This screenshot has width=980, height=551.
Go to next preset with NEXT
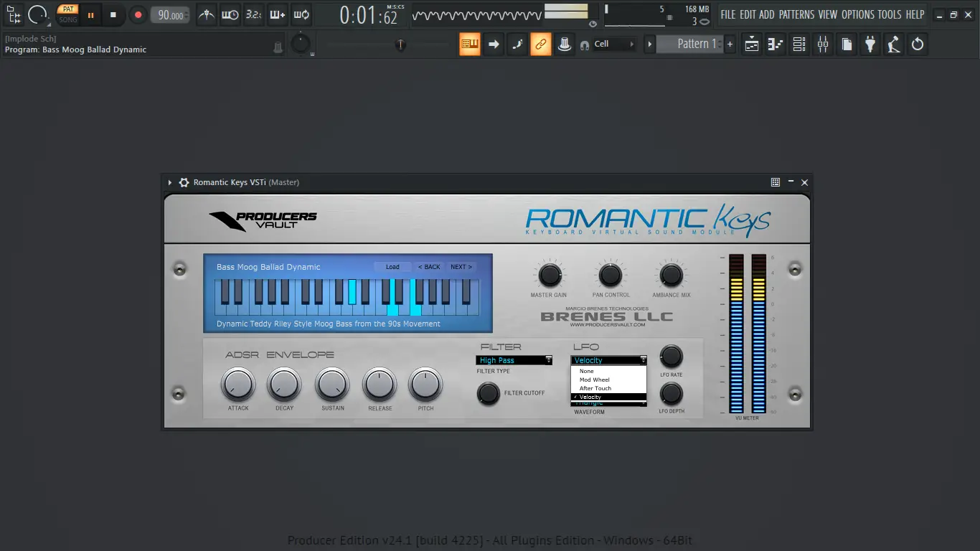(x=461, y=267)
